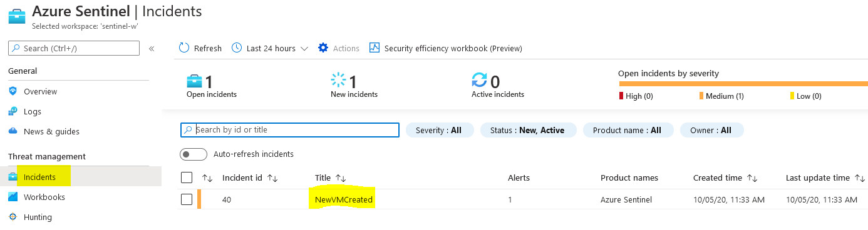
Task: Click the Refresh button
Action: [x=200, y=48]
